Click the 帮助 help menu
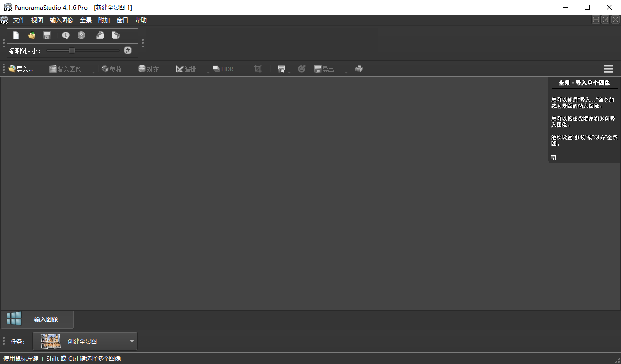The width and height of the screenshot is (621, 364). 141,20
